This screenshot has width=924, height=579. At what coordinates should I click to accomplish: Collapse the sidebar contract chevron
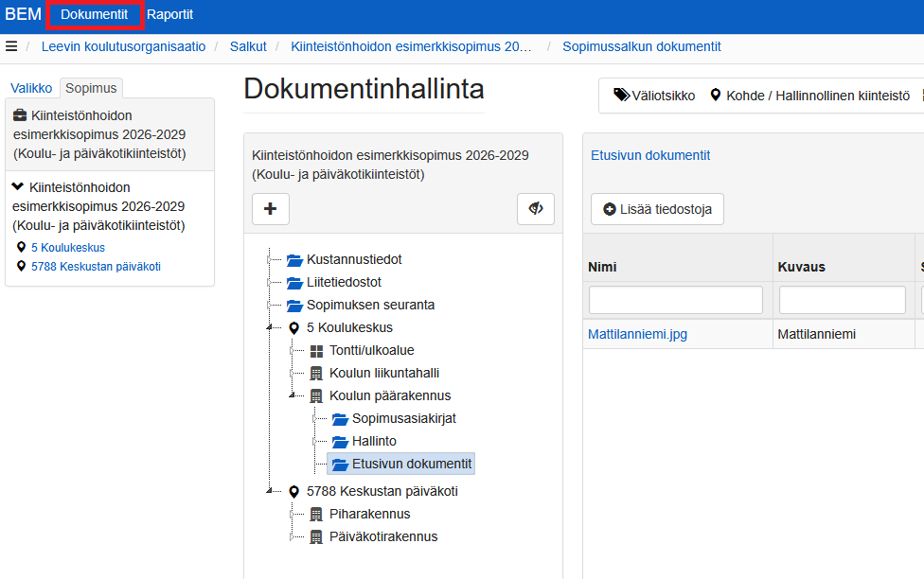(18, 186)
